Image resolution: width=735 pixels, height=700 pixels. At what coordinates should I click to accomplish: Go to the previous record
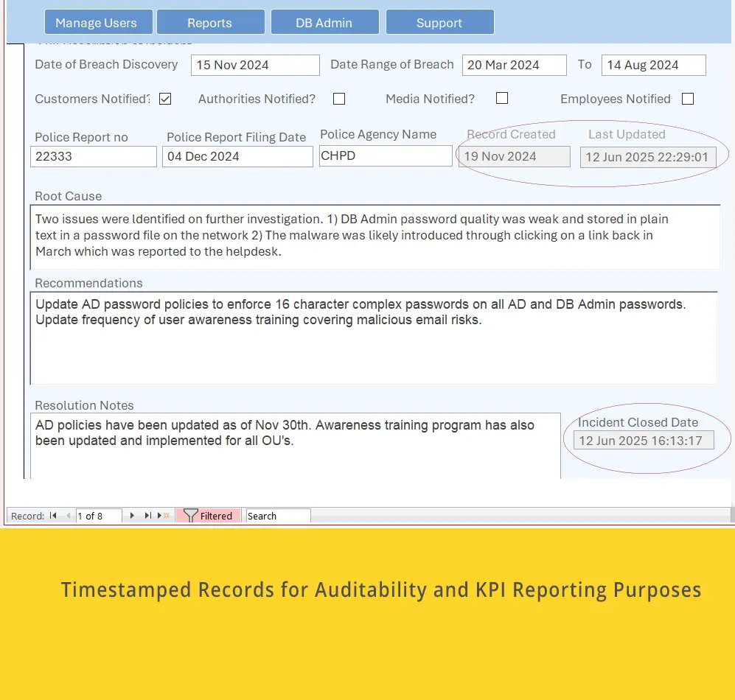point(68,516)
